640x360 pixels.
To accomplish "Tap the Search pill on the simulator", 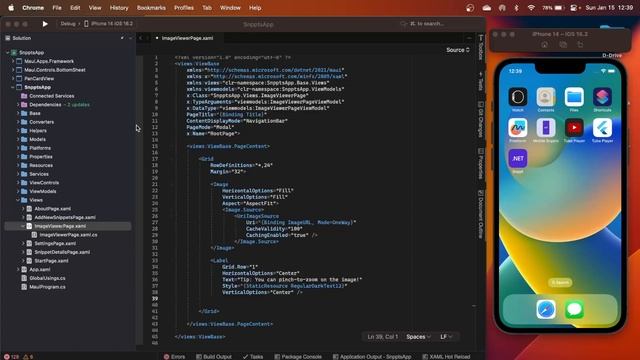I will pos(560,282).
